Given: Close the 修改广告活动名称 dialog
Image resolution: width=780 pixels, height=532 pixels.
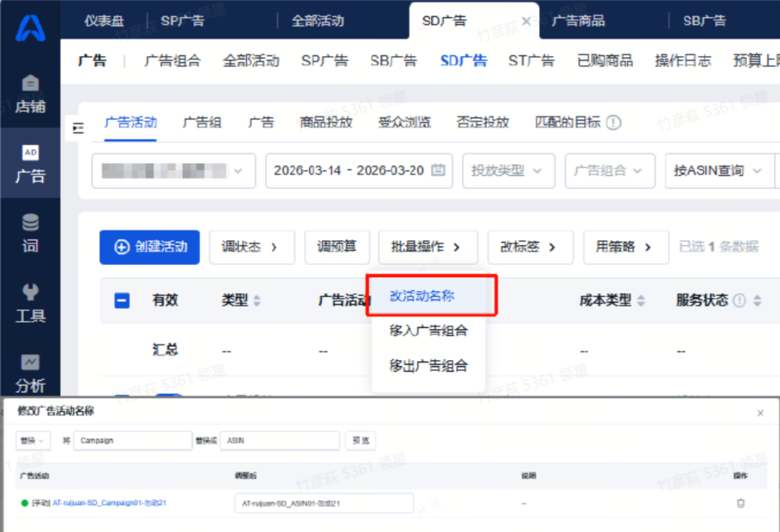Looking at the screenshot, I should click(x=760, y=413).
